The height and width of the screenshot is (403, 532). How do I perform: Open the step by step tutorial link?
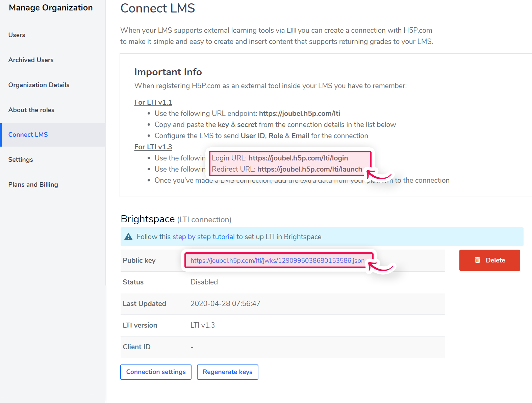(203, 237)
